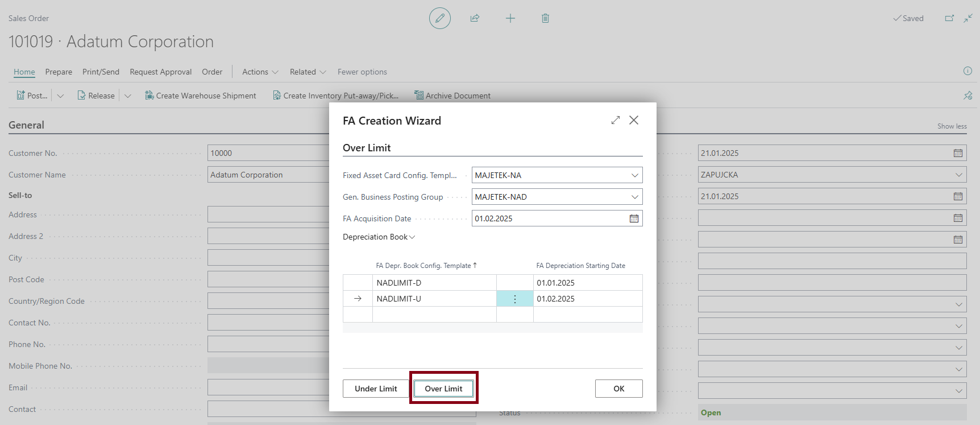Open the Release dropdown arrow
The image size is (980, 425).
(128, 96)
